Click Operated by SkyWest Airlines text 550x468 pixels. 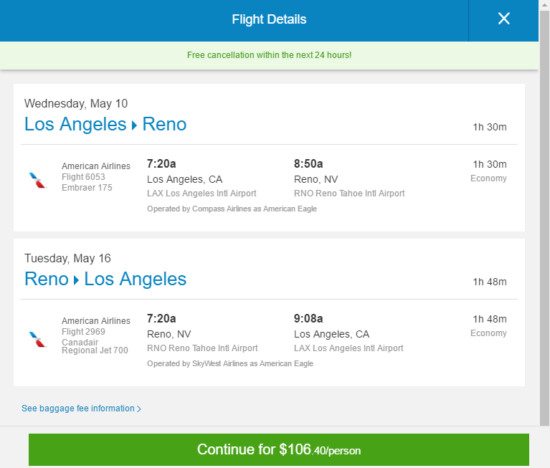230,363
